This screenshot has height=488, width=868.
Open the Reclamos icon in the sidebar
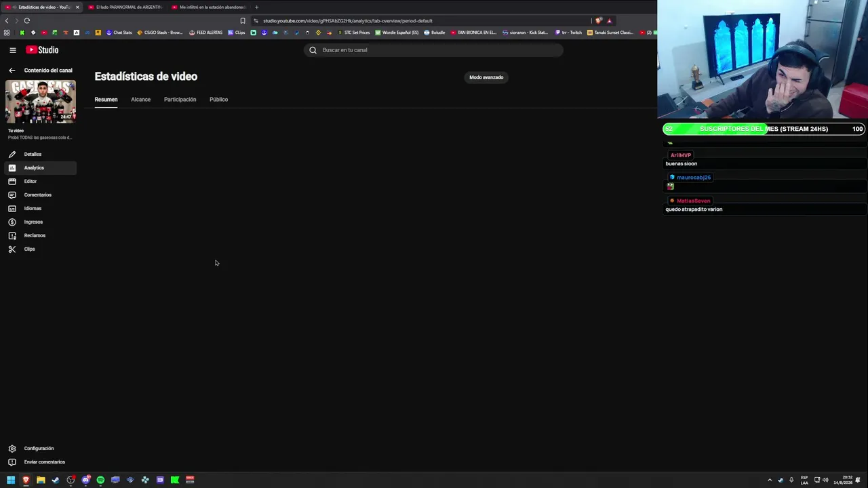click(12, 236)
